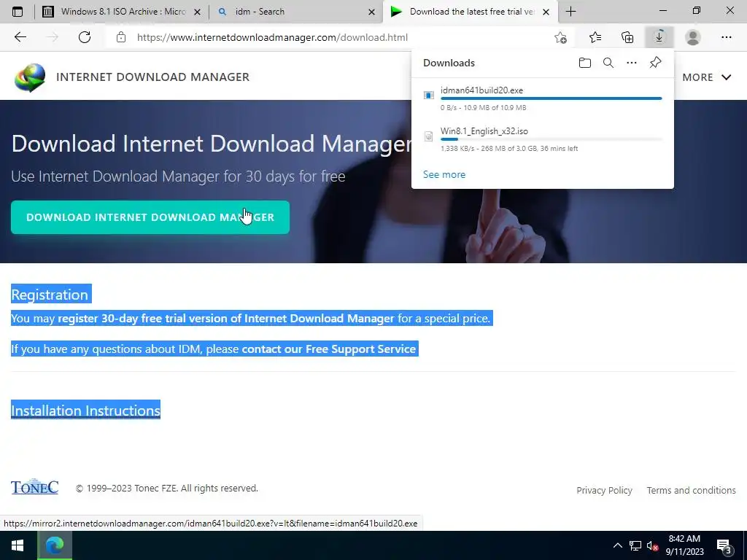Image resolution: width=747 pixels, height=560 pixels.
Task: Click the Edge icon in taskbar
Action: tap(54, 545)
